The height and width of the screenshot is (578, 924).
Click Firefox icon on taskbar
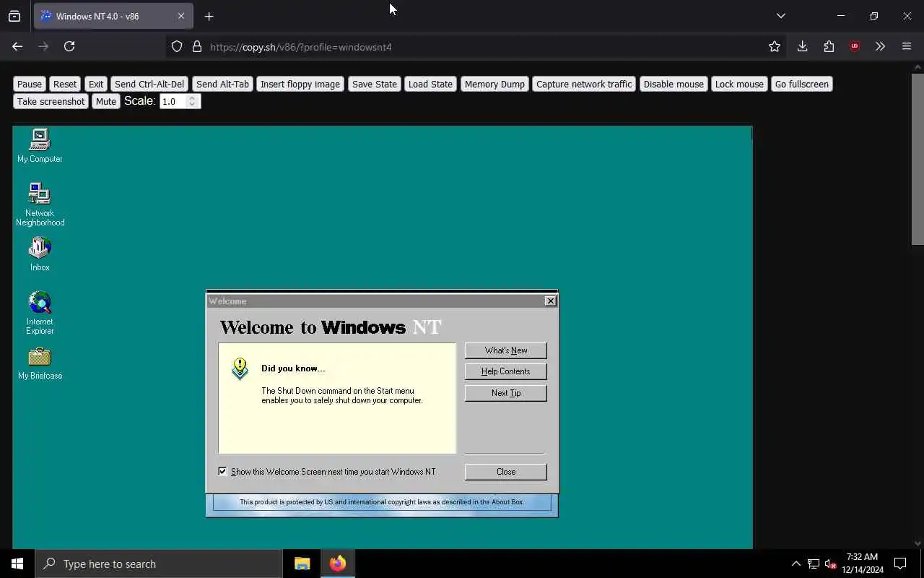pyautogui.click(x=338, y=564)
